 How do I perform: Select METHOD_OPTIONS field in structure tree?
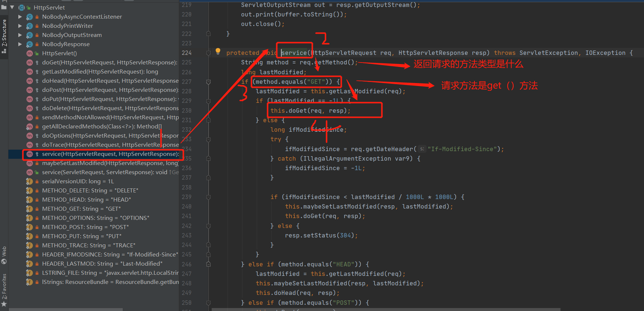click(x=96, y=218)
